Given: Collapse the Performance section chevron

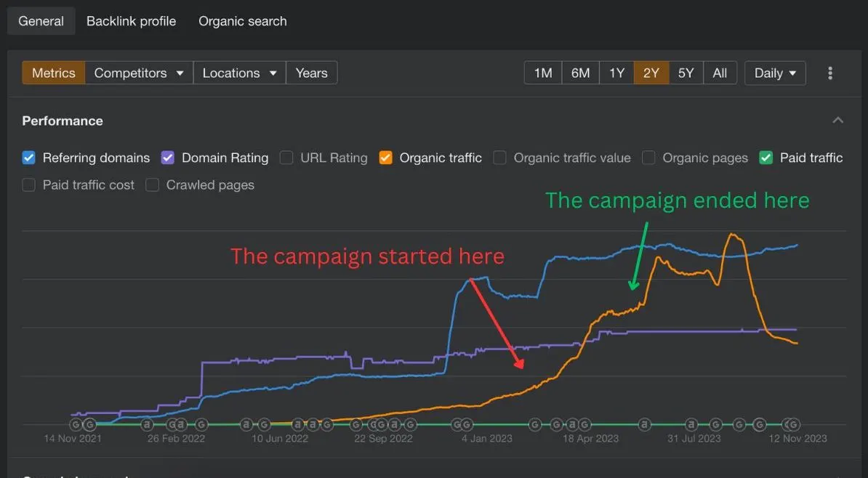Looking at the screenshot, I should point(837,120).
